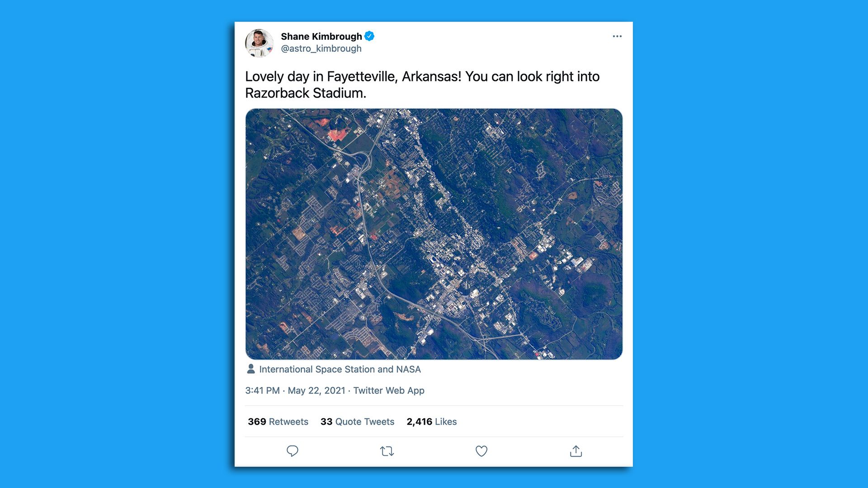Open the share tweet icon

click(576, 451)
